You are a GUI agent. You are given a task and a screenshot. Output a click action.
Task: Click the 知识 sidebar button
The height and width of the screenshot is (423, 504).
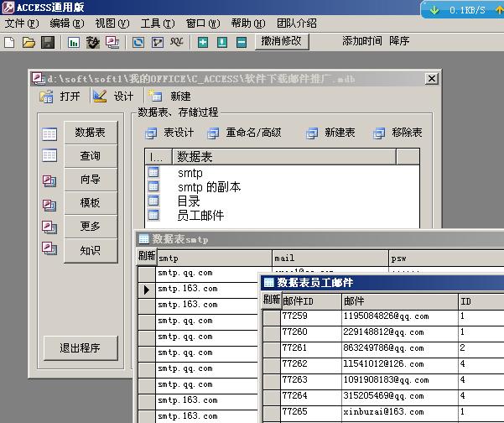[x=91, y=251]
